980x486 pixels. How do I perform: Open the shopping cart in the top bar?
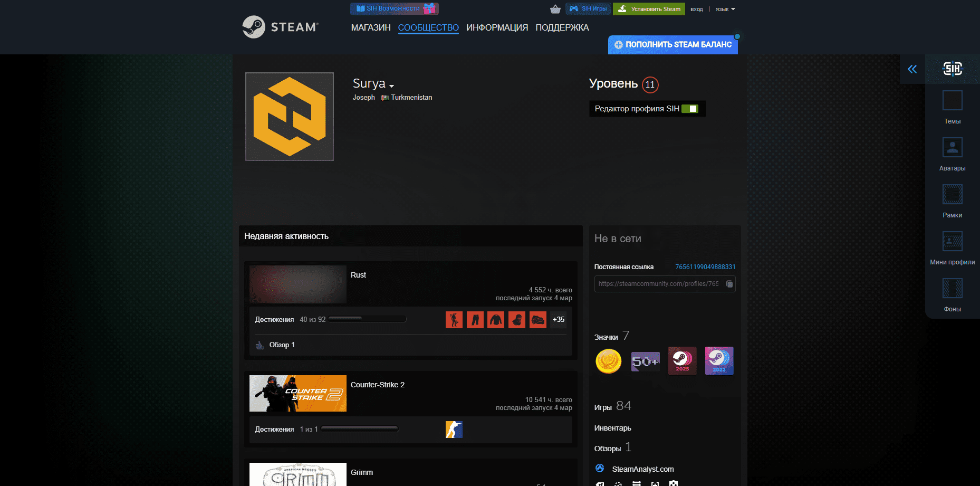coord(555,9)
